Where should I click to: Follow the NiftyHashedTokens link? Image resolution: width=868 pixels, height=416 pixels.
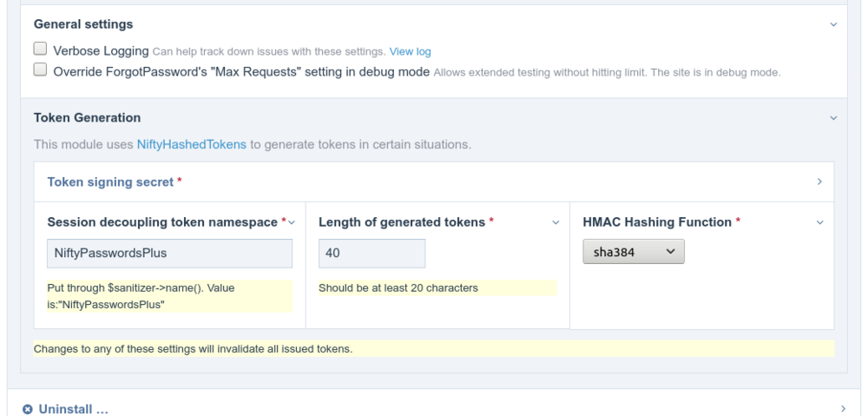click(191, 144)
